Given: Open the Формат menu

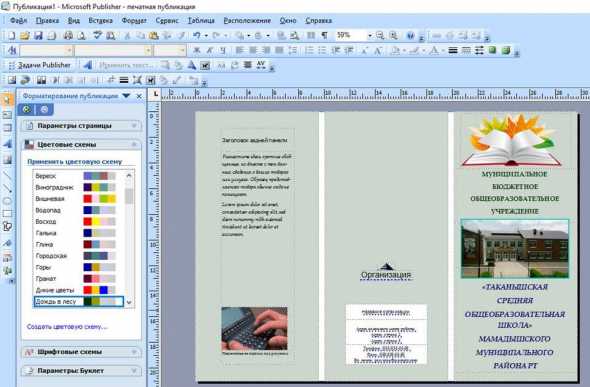Looking at the screenshot, I should (134, 21).
